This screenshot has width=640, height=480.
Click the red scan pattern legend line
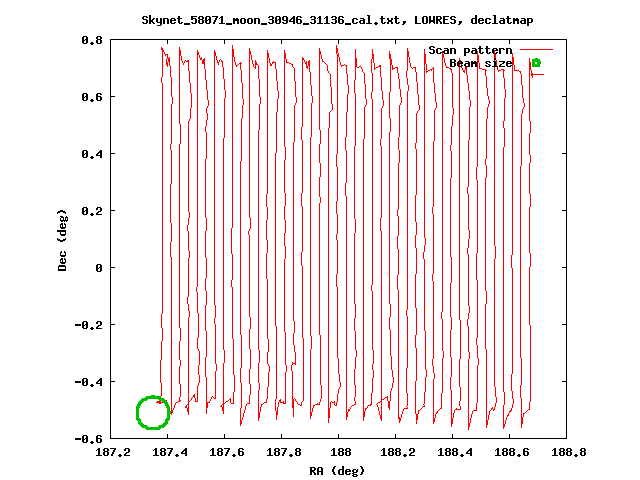click(x=536, y=50)
